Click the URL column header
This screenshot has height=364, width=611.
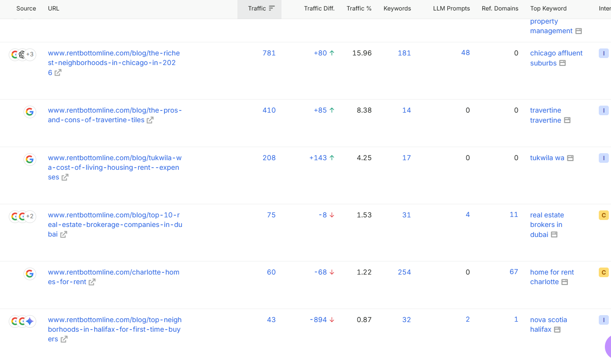pyautogui.click(x=54, y=9)
